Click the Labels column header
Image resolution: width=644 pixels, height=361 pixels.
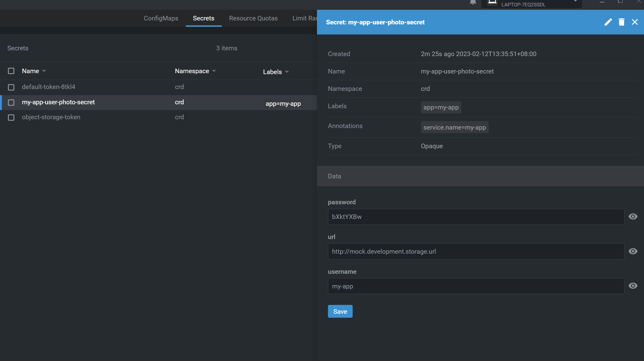pos(272,72)
